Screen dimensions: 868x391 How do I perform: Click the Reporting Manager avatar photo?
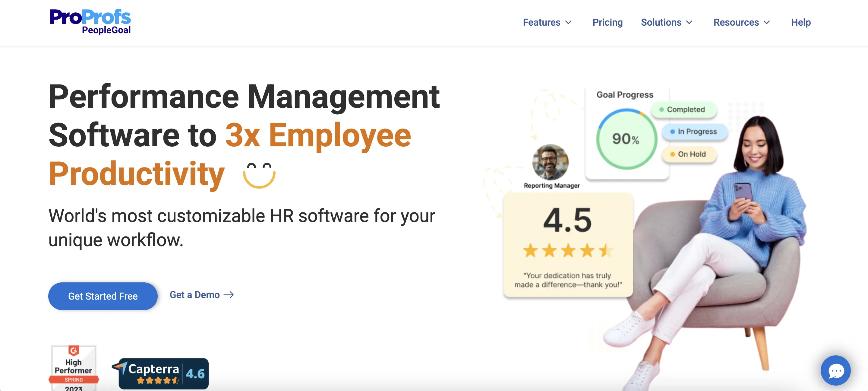(550, 162)
